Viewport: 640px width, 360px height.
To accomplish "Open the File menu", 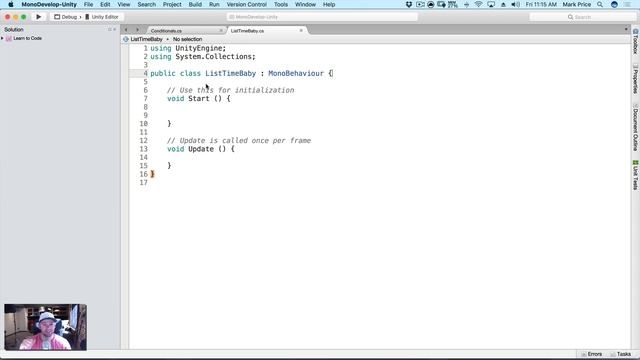I will pyautogui.click(x=89, y=4).
